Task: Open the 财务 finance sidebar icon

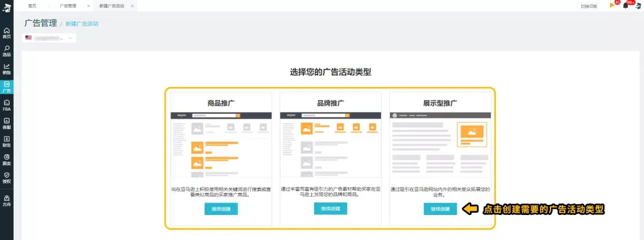Action: point(7,141)
